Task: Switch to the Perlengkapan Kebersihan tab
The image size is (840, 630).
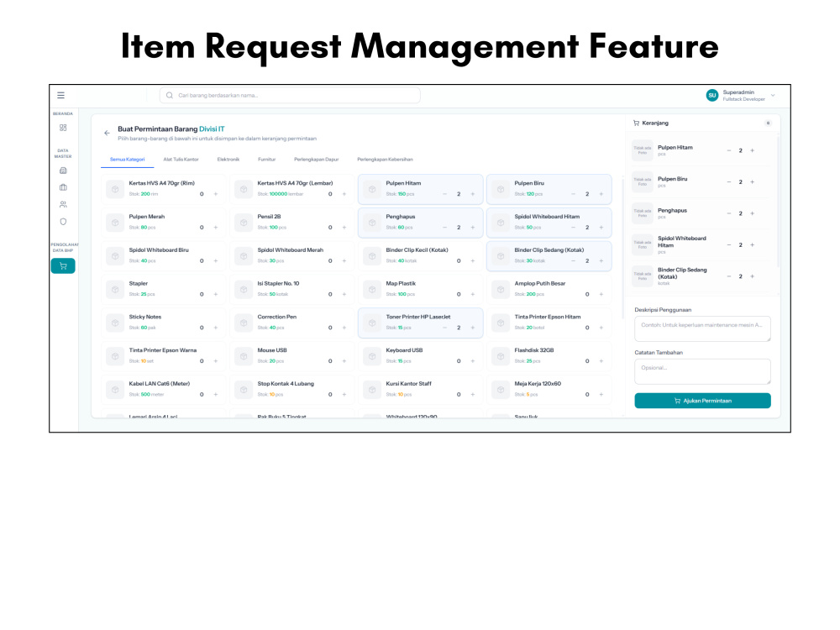Action: click(x=386, y=160)
